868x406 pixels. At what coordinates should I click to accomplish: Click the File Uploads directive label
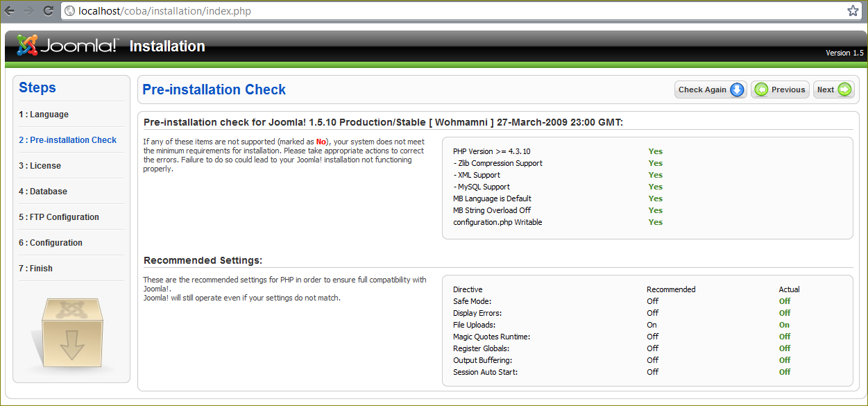coord(474,325)
